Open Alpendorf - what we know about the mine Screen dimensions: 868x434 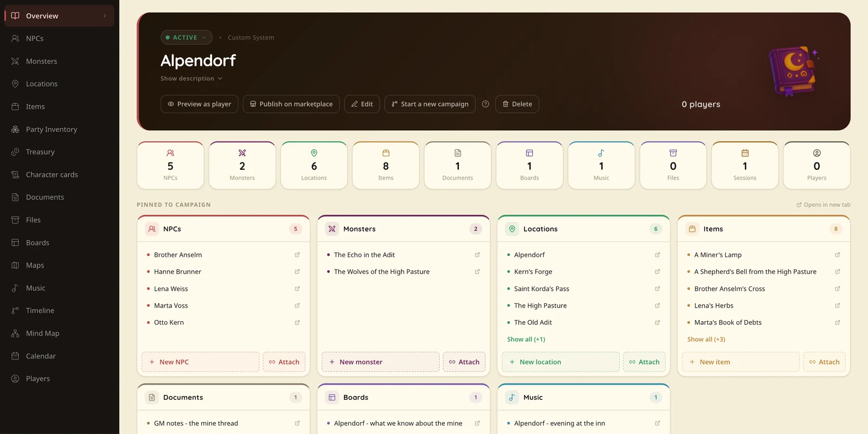(404, 423)
